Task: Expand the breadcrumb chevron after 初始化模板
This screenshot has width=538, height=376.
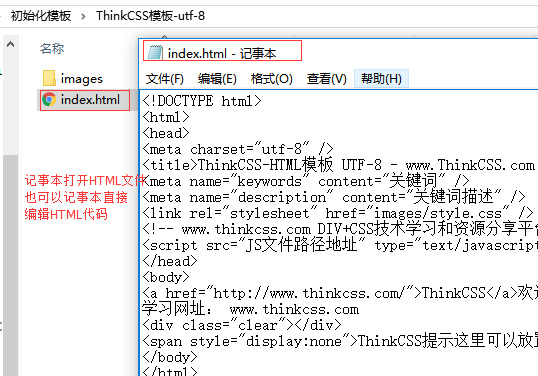Action: pyautogui.click(x=83, y=16)
